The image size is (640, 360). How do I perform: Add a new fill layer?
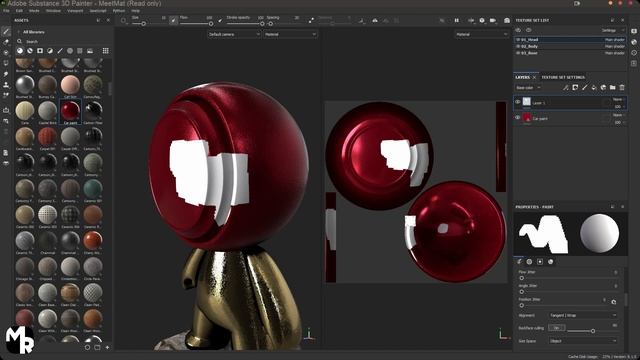[x=594, y=88]
